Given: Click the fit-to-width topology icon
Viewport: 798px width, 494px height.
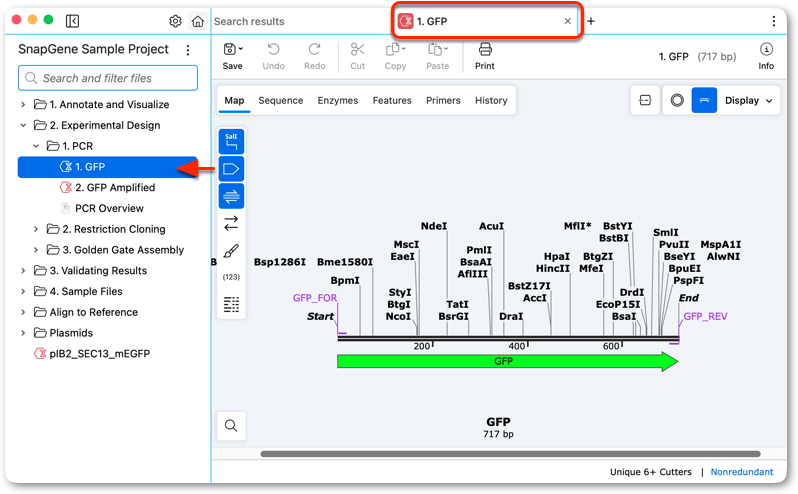Looking at the screenshot, I should tap(645, 100).
